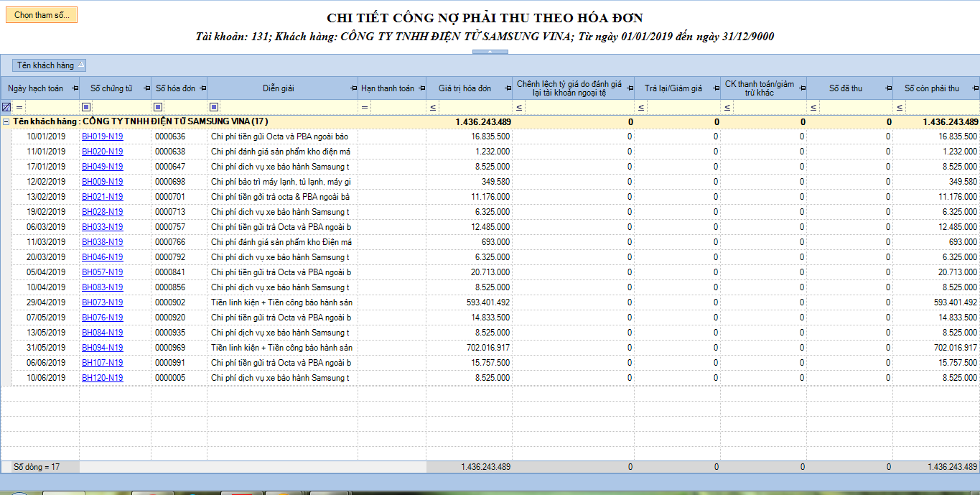Image resolution: width=980 pixels, height=495 pixels.
Task: Select invoice number cell 0000005
Action: [179, 378]
